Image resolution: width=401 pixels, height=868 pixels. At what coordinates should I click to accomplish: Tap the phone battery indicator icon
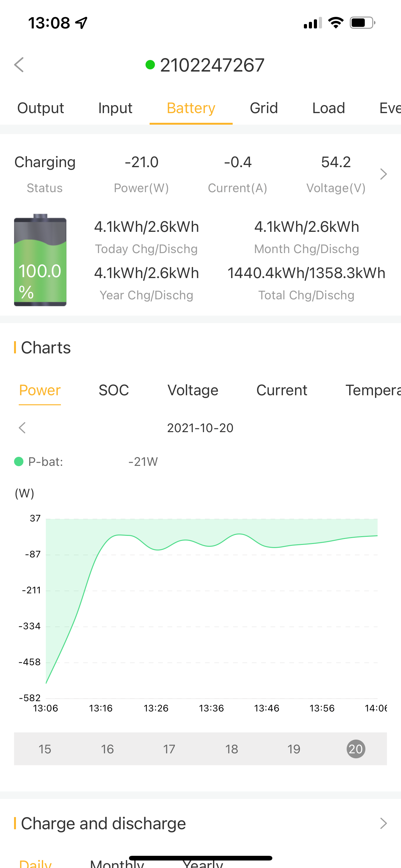363,23
